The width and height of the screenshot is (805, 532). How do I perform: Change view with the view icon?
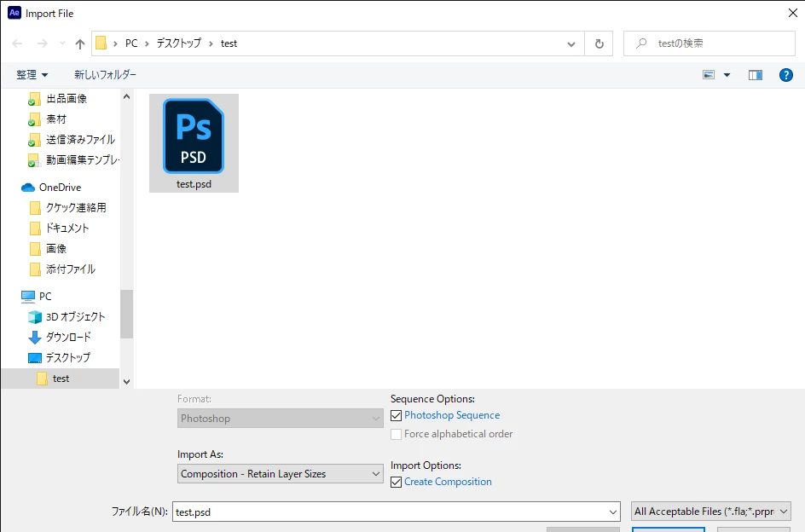tap(709, 75)
